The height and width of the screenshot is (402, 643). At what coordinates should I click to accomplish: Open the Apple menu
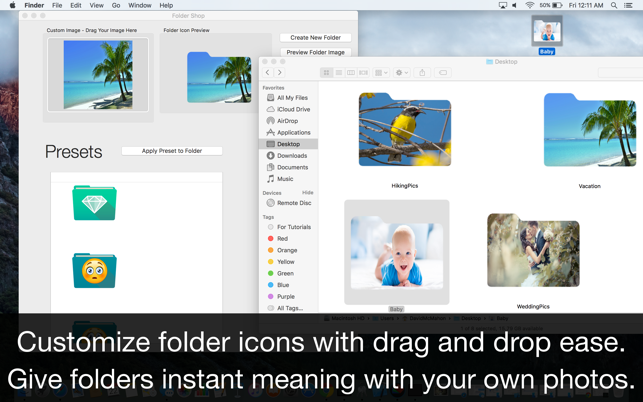(12, 5)
